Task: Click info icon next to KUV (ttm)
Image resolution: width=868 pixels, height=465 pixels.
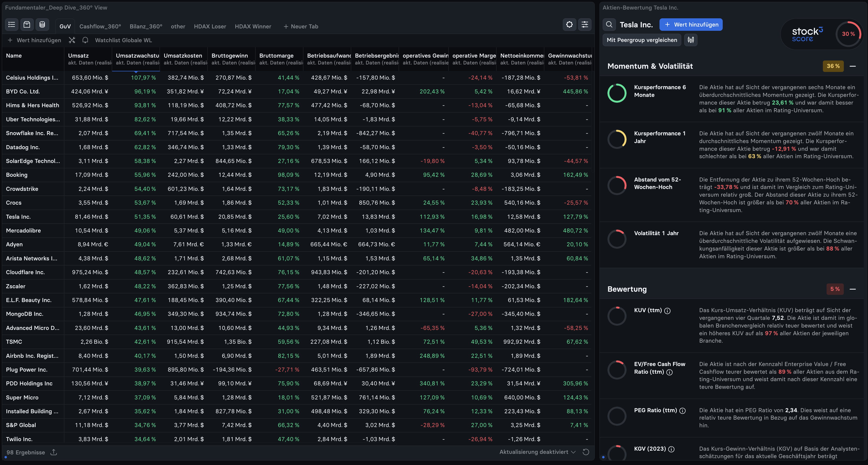Action: [x=667, y=311]
